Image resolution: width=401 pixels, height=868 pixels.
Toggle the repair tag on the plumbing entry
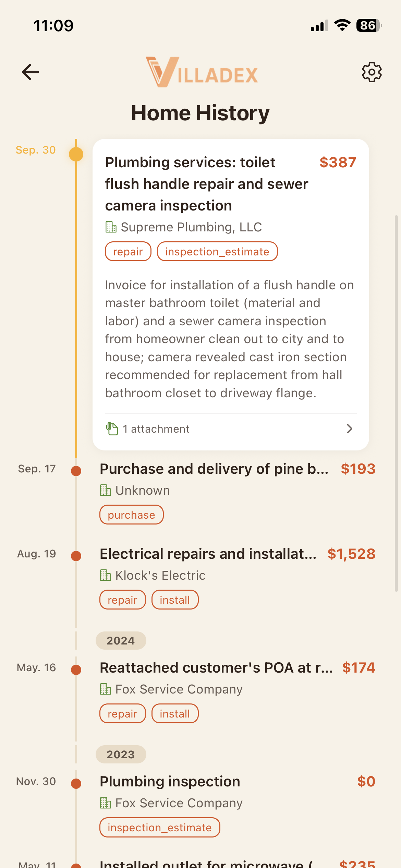tap(128, 251)
